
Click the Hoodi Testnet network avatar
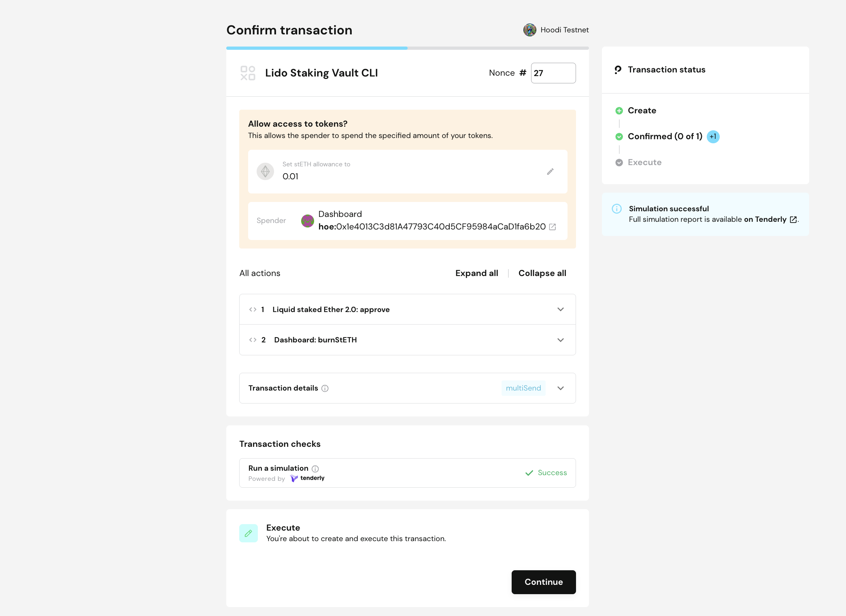tap(529, 30)
